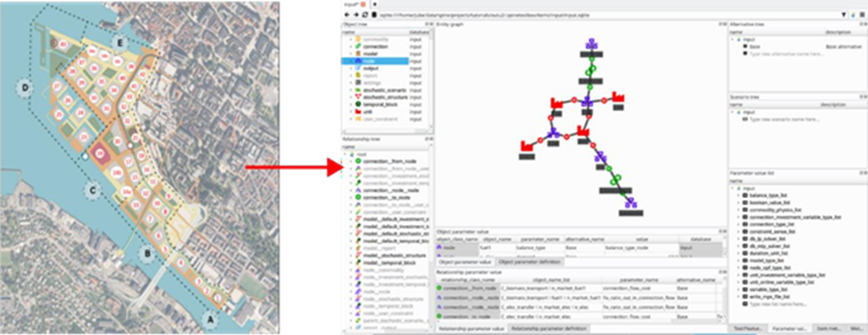Click leftmost red unit in entity graph

[x=527, y=146]
